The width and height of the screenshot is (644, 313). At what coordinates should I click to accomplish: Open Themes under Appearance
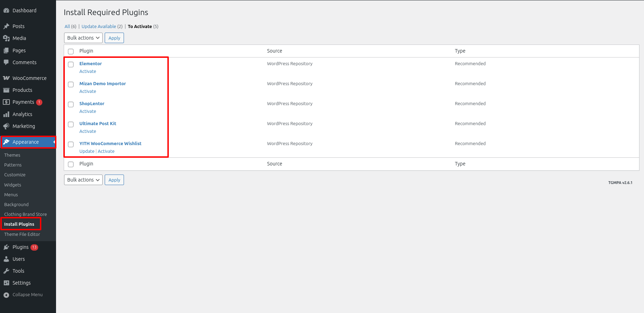[x=12, y=155]
